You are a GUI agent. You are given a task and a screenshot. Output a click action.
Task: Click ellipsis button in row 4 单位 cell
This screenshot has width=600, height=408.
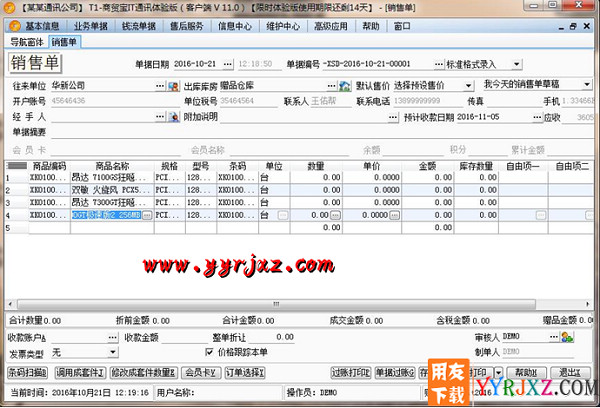[x=283, y=215]
